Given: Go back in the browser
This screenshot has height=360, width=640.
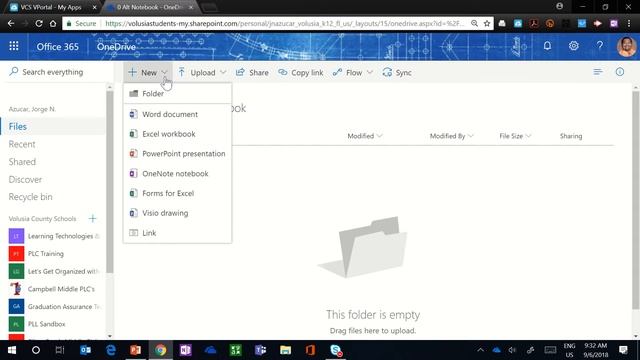Looking at the screenshot, I should point(11,23).
